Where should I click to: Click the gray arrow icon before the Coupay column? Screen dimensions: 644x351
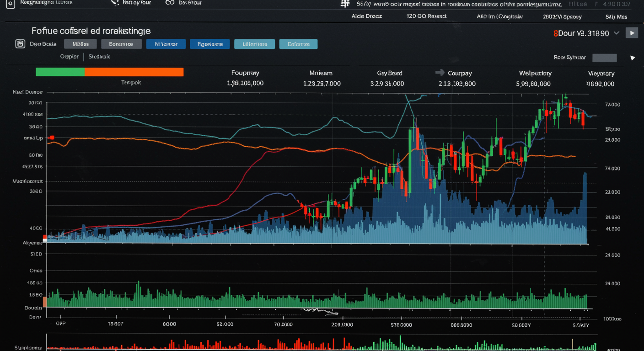[x=440, y=72]
